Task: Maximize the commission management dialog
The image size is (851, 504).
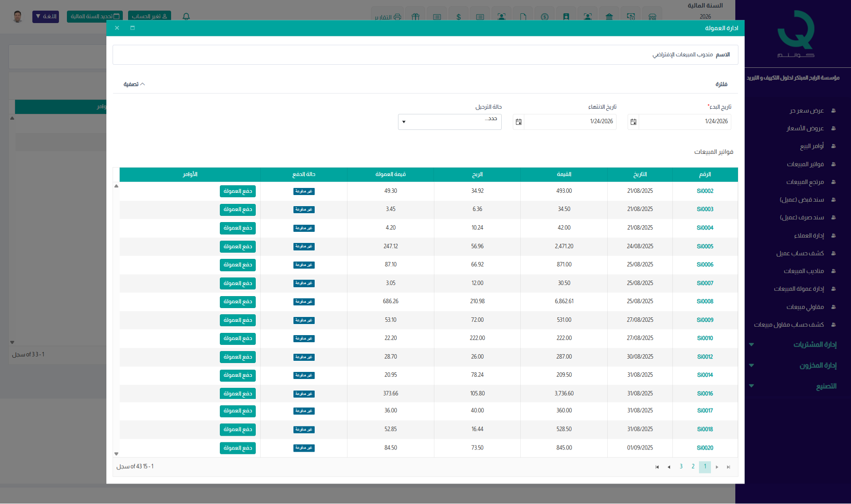Action: click(x=132, y=28)
